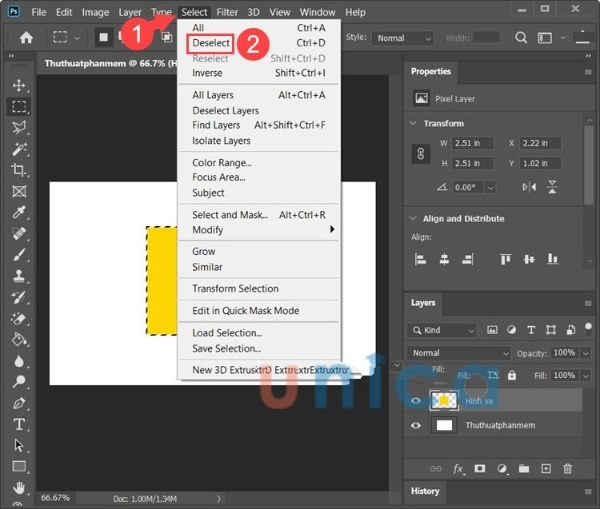This screenshot has width=600, height=509.
Task: Open the Filter menu
Action: click(227, 12)
